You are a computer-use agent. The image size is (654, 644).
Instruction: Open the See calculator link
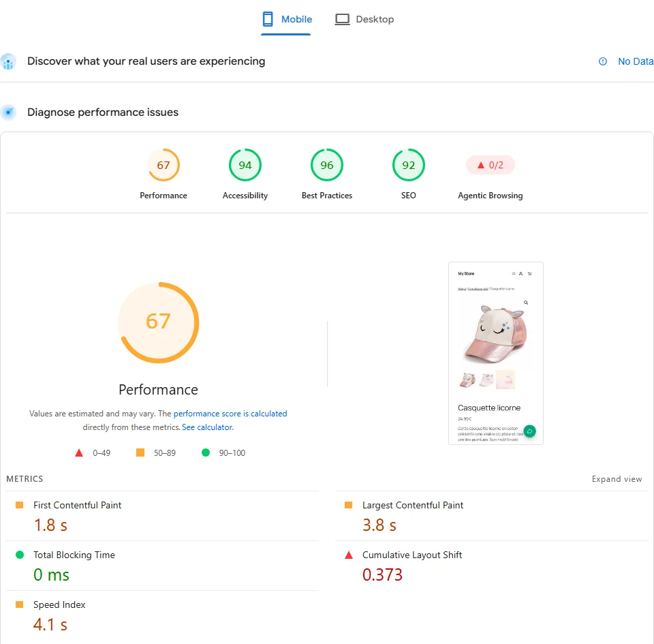coord(208,427)
